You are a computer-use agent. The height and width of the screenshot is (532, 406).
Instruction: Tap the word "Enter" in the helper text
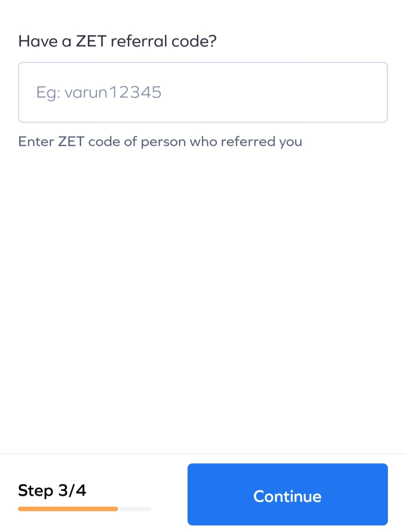pos(36,142)
